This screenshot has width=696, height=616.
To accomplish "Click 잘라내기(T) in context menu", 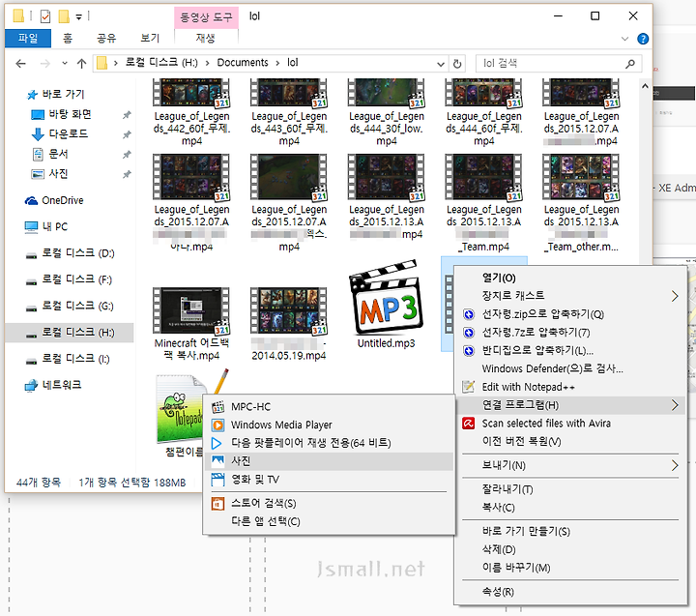I will [x=570, y=489].
